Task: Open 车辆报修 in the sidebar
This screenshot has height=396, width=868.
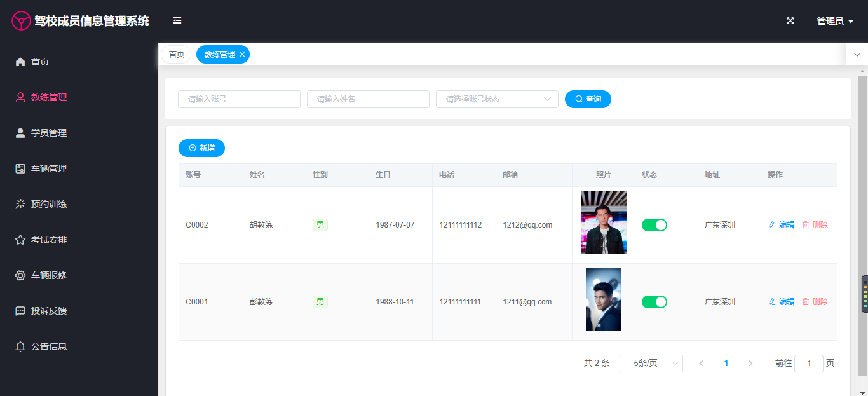Action: pyautogui.click(x=79, y=275)
